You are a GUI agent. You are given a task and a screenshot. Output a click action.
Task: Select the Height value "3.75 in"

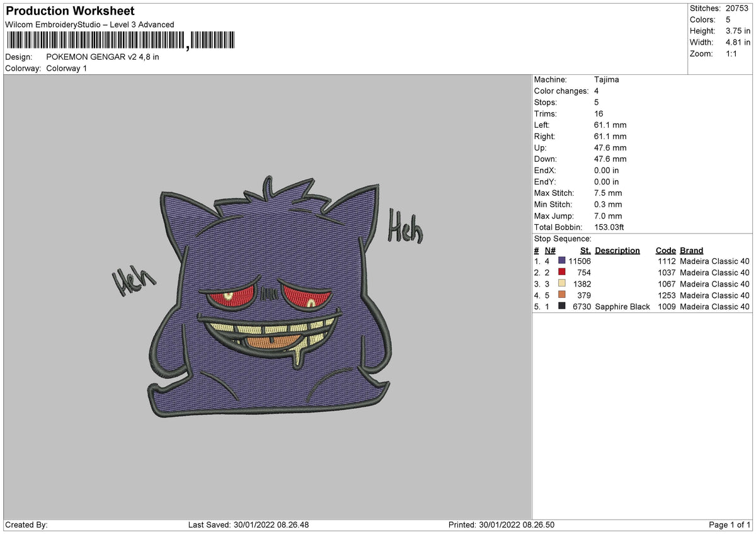point(738,31)
